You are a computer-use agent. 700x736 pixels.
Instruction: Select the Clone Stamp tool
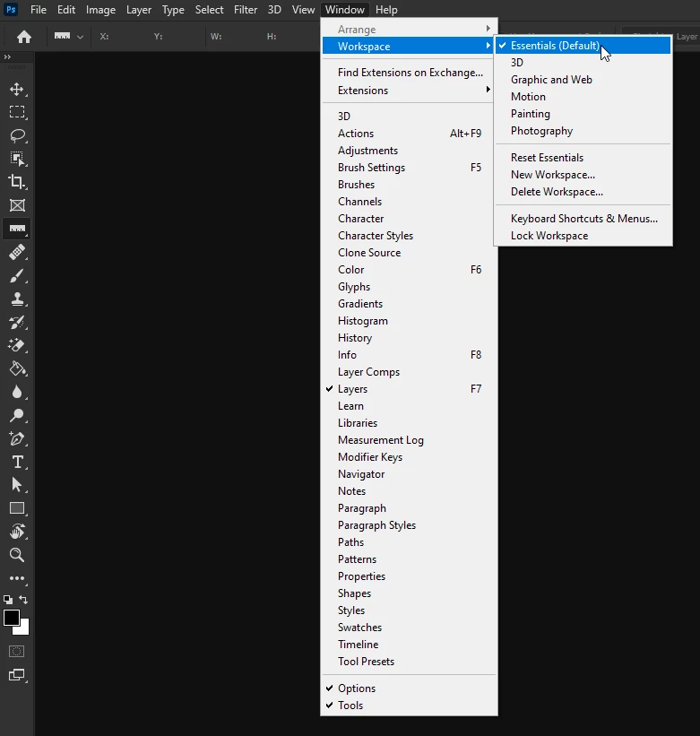[x=17, y=299]
